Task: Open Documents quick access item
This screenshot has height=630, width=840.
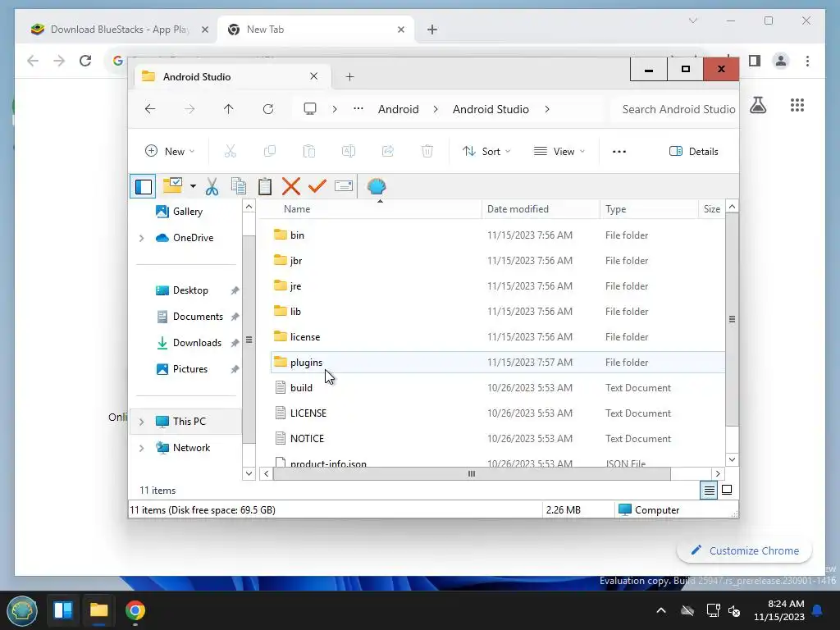Action: [189, 317]
